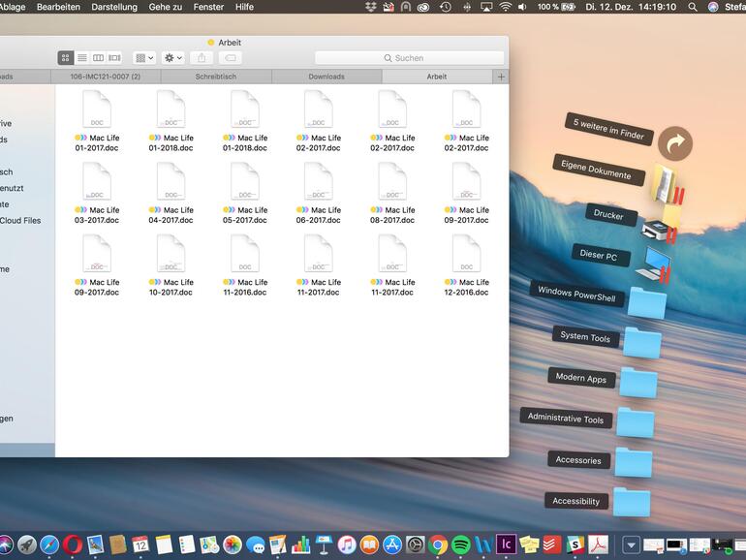
Task: Select file Mac Life 04-2017.doc
Action: 171,194
